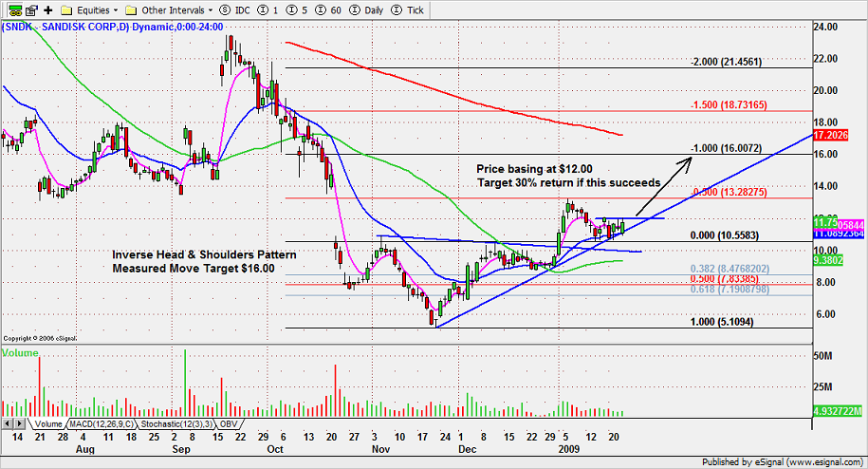Screen dimensions: 868x469
Task: Select the IDC symbol label
Action: [x=243, y=9]
